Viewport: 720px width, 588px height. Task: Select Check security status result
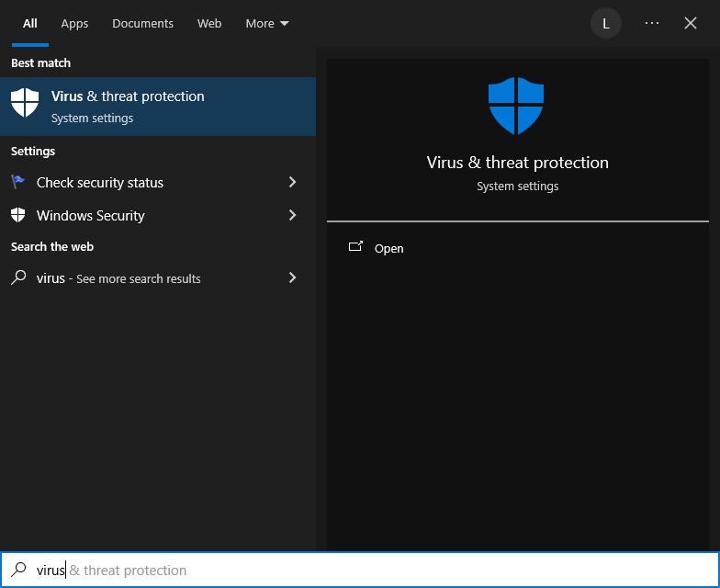point(158,182)
